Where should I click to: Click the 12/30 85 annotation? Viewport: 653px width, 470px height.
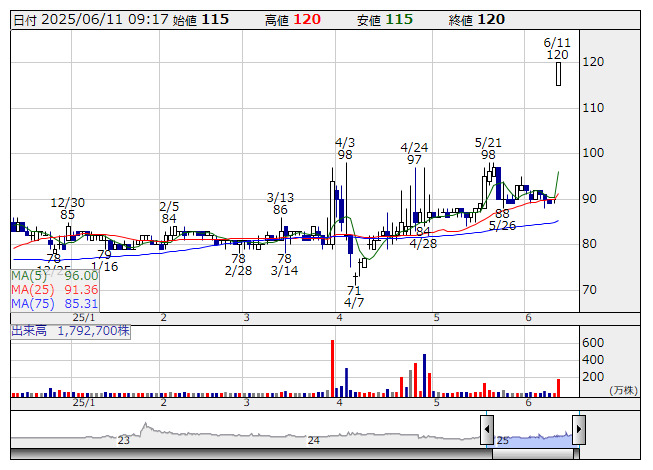pyautogui.click(x=67, y=209)
